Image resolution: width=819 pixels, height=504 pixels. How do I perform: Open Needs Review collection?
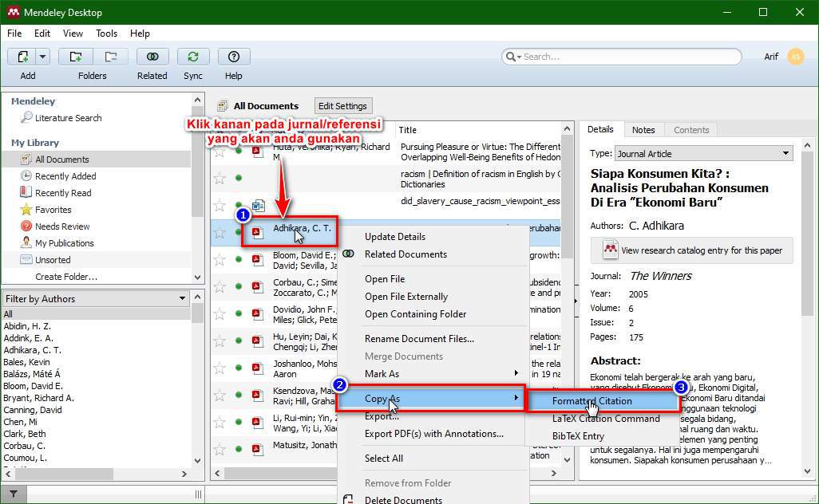pos(62,226)
